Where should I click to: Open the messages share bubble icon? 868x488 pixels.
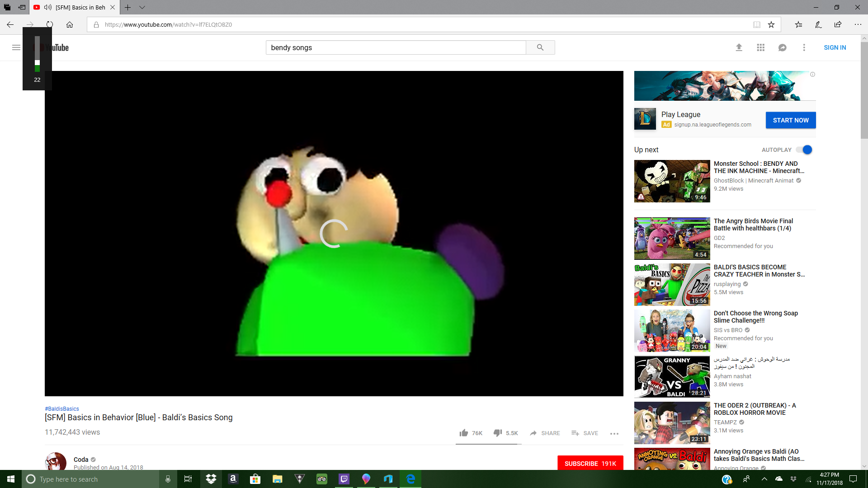pyautogui.click(x=783, y=47)
